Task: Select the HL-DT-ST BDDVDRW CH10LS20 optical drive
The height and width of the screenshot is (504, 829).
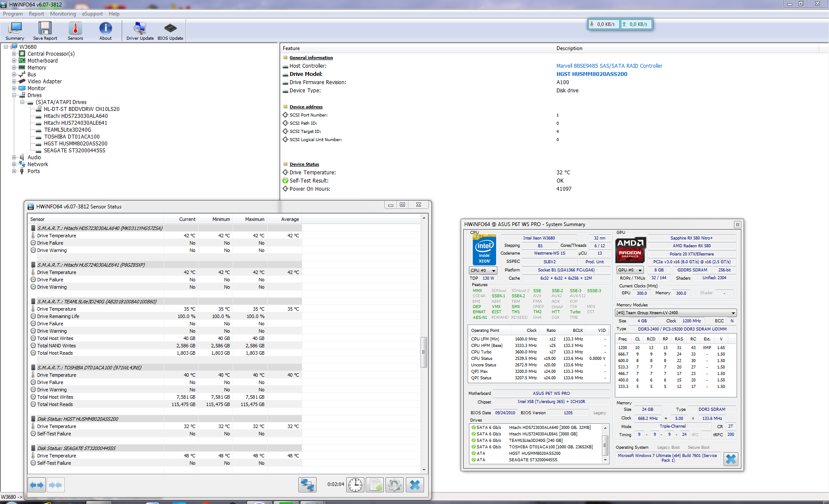Action: pos(82,109)
